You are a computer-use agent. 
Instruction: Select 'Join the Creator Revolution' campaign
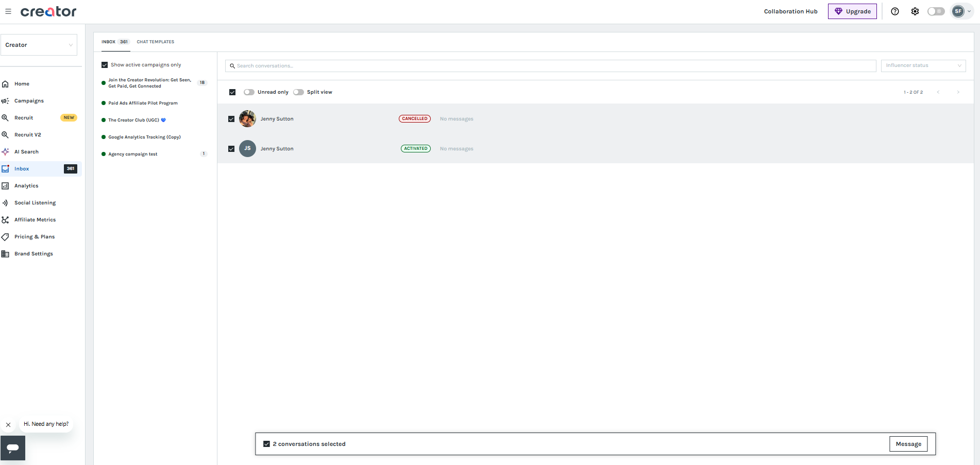(149, 83)
